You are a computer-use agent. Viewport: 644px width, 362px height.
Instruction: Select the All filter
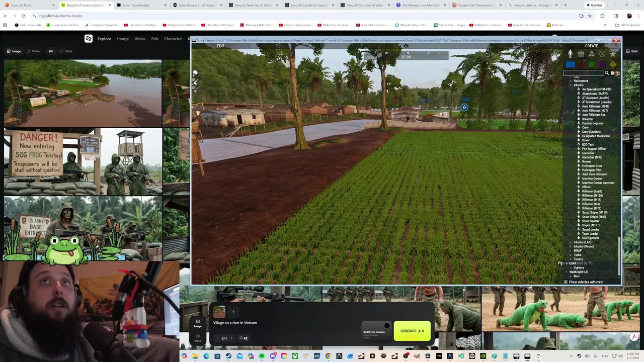(x=50, y=51)
